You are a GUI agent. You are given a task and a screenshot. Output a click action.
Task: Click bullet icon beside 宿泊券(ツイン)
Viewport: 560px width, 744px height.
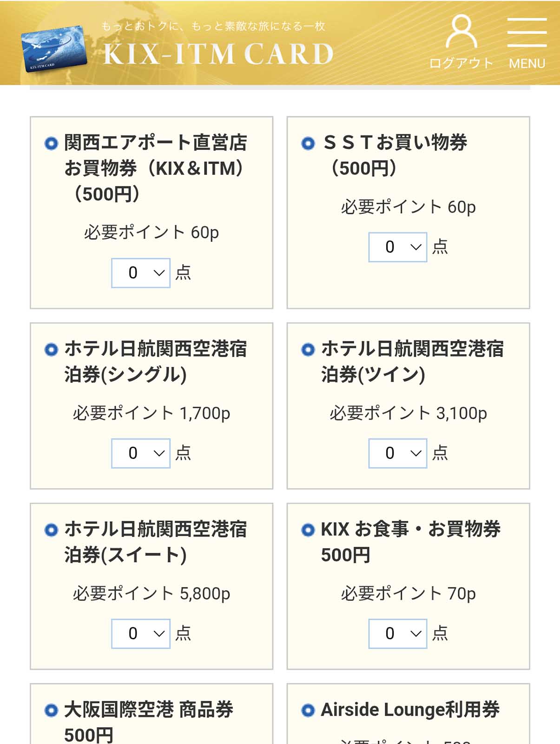click(x=308, y=349)
